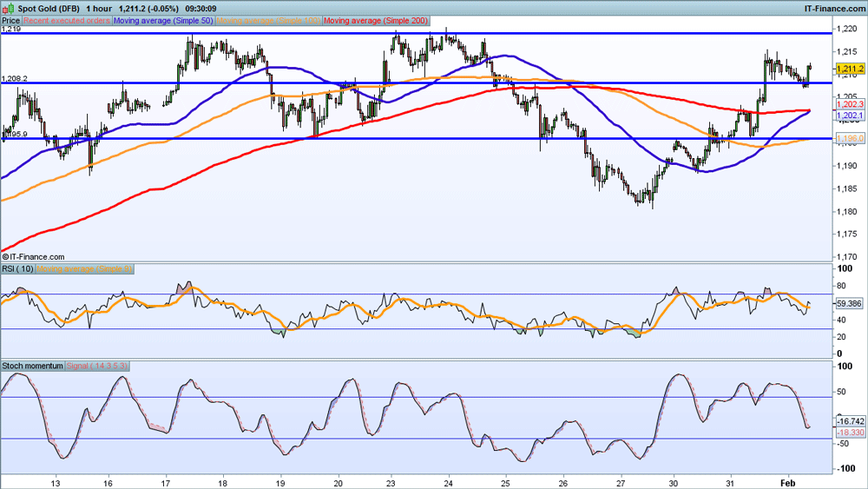Click the 1,220 price axis label

pos(849,29)
